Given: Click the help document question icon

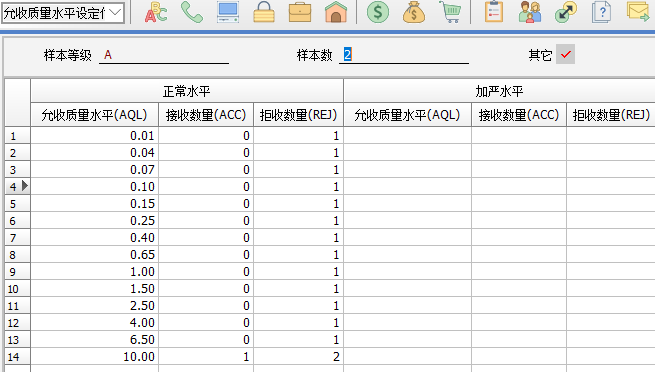Looking at the screenshot, I should click(x=602, y=12).
